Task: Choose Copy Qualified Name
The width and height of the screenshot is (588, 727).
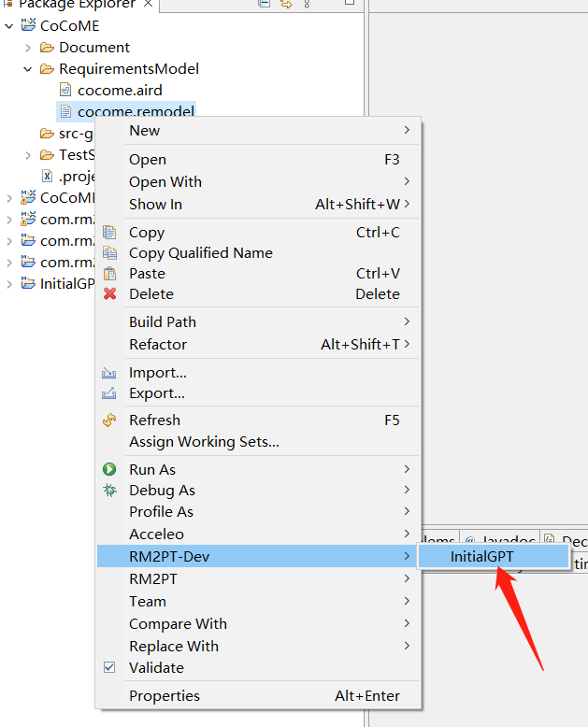Action: coord(200,253)
